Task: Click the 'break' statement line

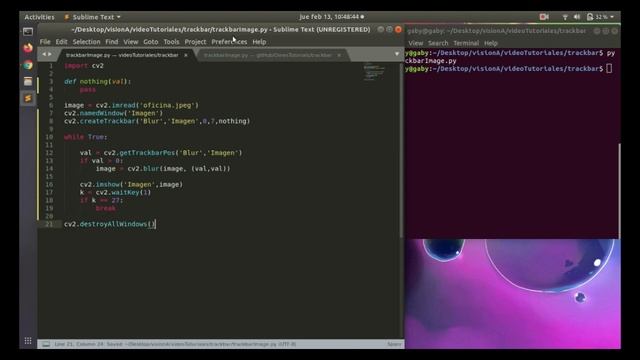Action: pos(105,208)
